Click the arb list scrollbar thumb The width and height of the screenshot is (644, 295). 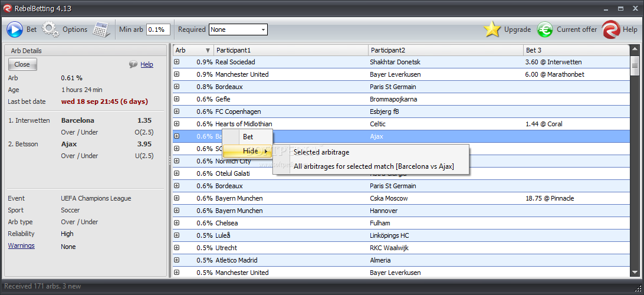click(635, 66)
